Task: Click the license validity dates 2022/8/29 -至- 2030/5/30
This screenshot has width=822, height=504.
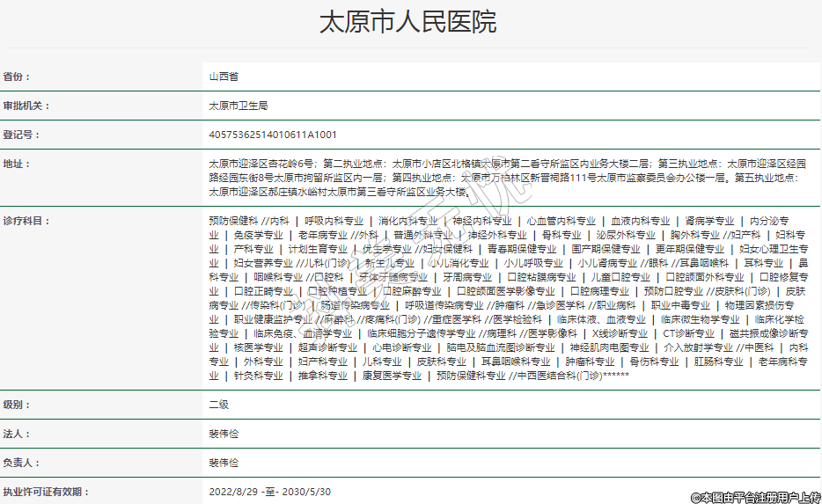Action: click(x=269, y=492)
